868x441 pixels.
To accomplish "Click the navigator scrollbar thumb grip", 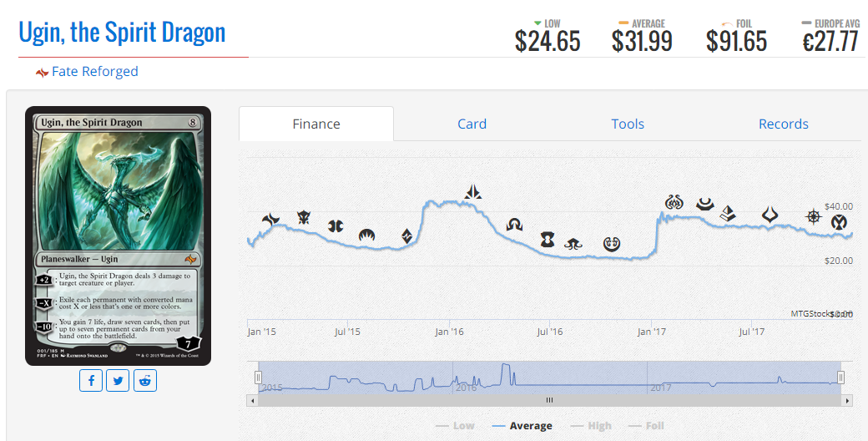I will pyautogui.click(x=550, y=400).
